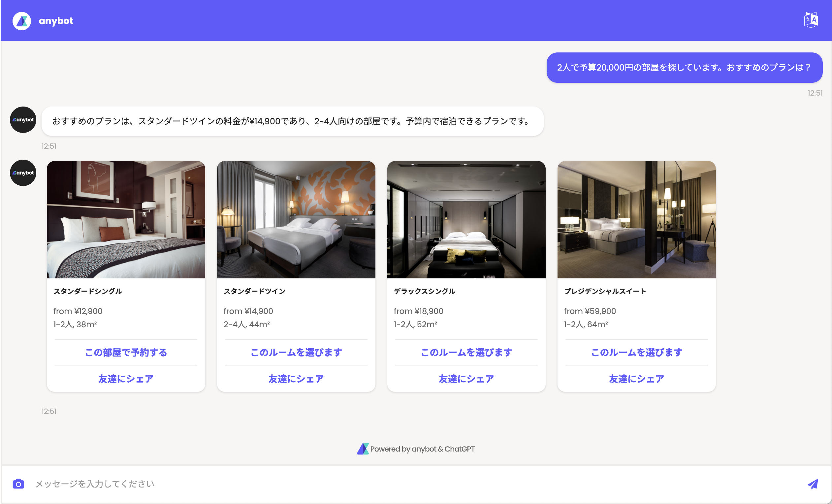Click the 2-4人, 44m² capacity text
The width and height of the screenshot is (832, 504).
click(246, 324)
